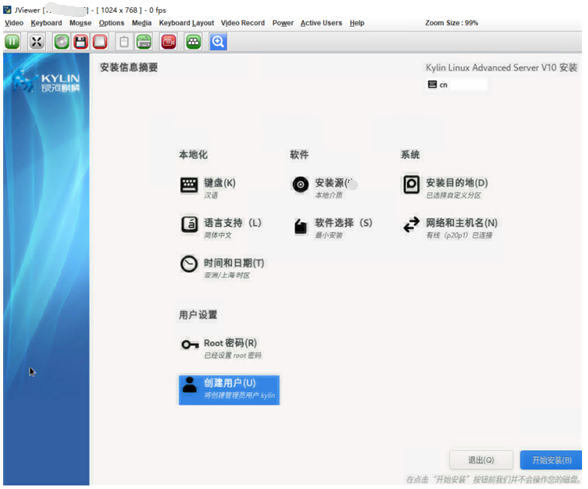Click the 开始安装(B) begin installation button
The height and width of the screenshot is (489, 588).
tap(551, 460)
